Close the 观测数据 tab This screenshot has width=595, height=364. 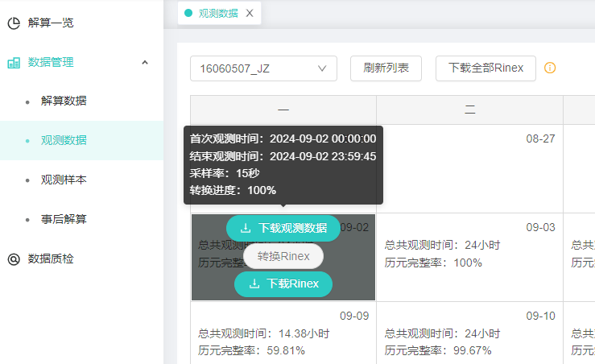(250, 13)
